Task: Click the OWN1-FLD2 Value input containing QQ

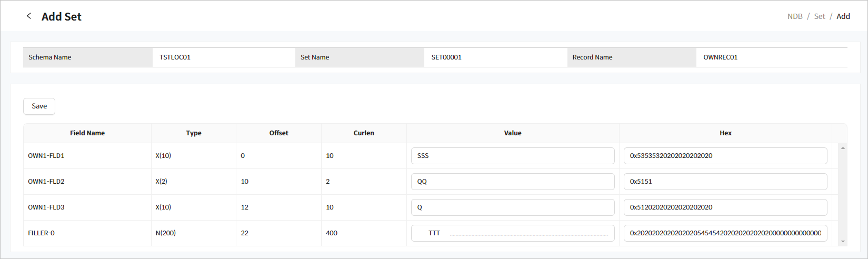Action: point(512,182)
